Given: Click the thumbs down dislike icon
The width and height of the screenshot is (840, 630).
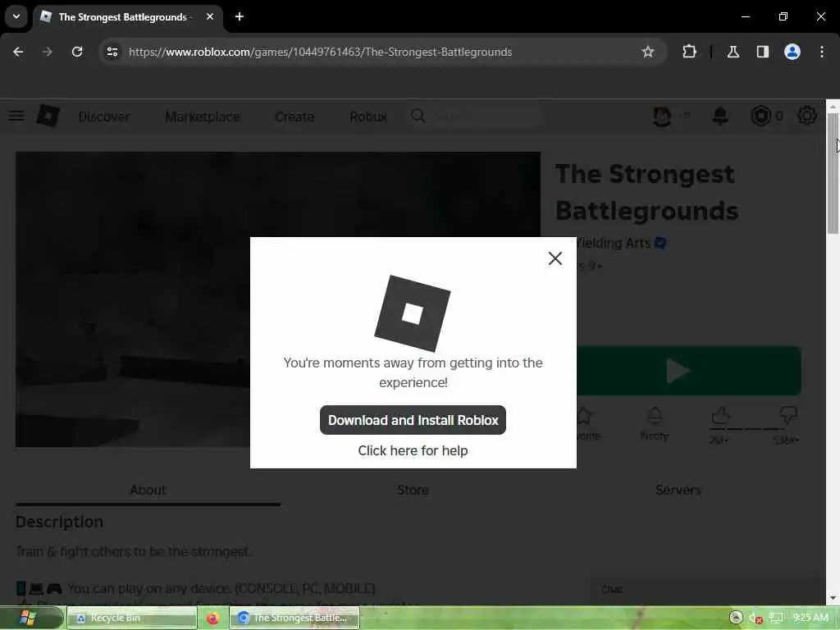Looking at the screenshot, I should click(788, 416).
